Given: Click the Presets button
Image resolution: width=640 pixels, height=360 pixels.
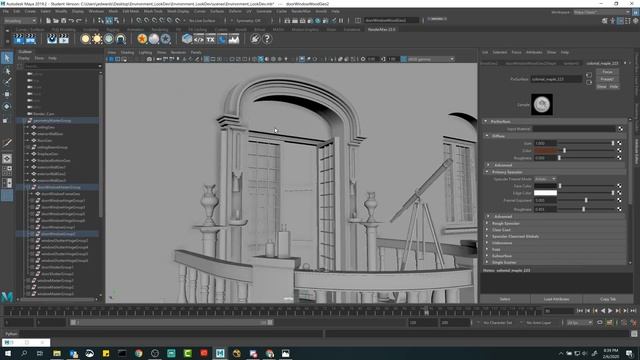Looking at the screenshot, I should [607, 79].
